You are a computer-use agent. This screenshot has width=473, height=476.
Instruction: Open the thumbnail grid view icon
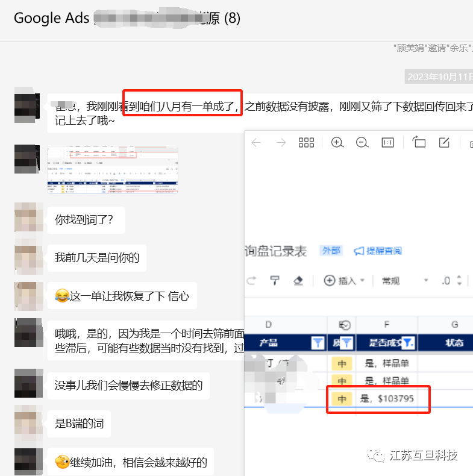click(x=307, y=143)
